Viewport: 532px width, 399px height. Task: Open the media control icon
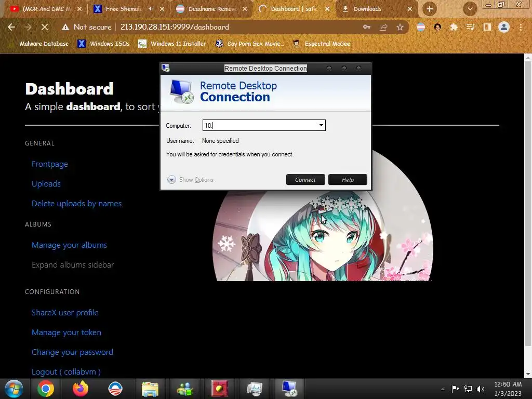(470, 27)
